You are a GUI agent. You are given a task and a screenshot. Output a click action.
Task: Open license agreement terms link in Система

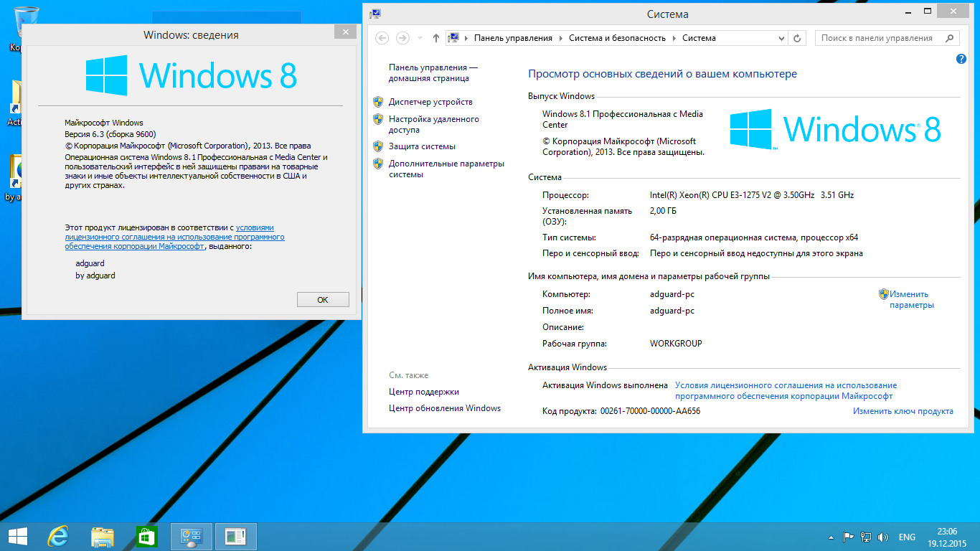[x=786, y=391]
